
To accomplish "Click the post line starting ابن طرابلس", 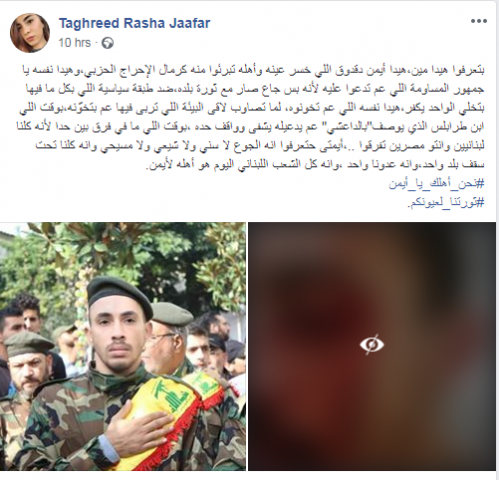I will tap(251, 127).
